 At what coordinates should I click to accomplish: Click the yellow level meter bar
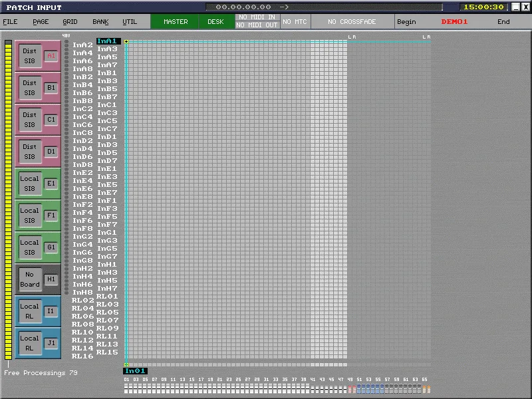tap(8, 200)
